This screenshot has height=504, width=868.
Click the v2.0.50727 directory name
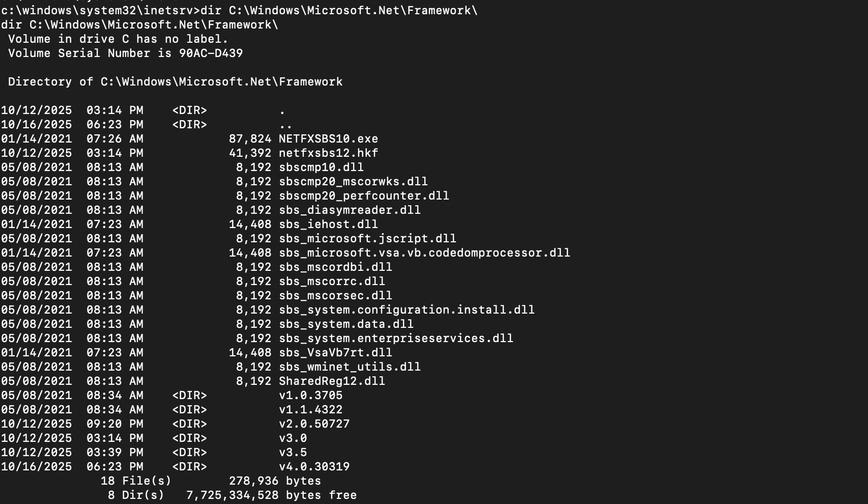pyautogui.click(x=314, y=424)
